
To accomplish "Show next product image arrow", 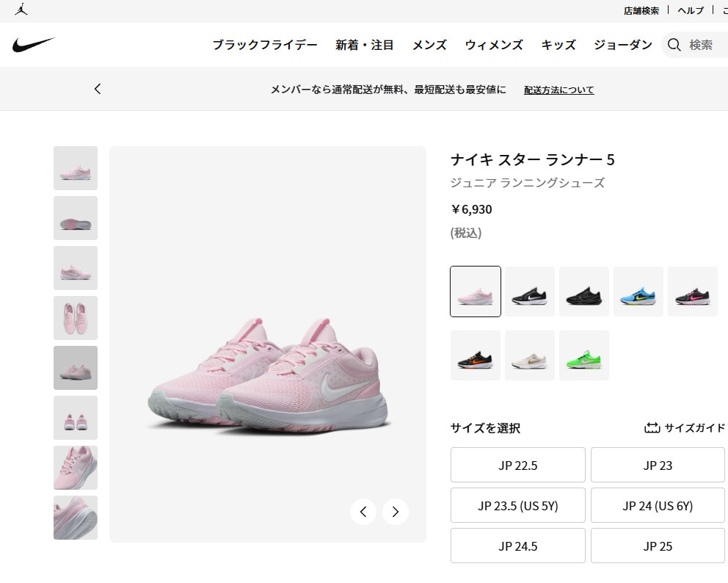I will pyautogui.click(x=395, y=512).
